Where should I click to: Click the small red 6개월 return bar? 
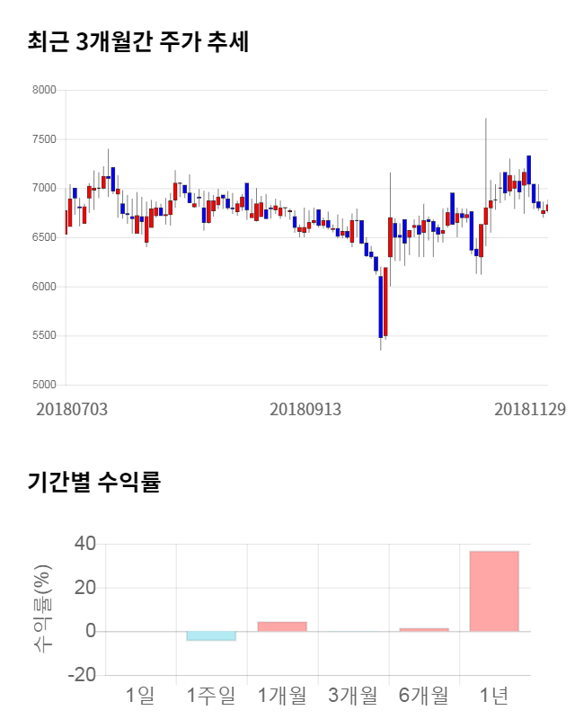423,629
